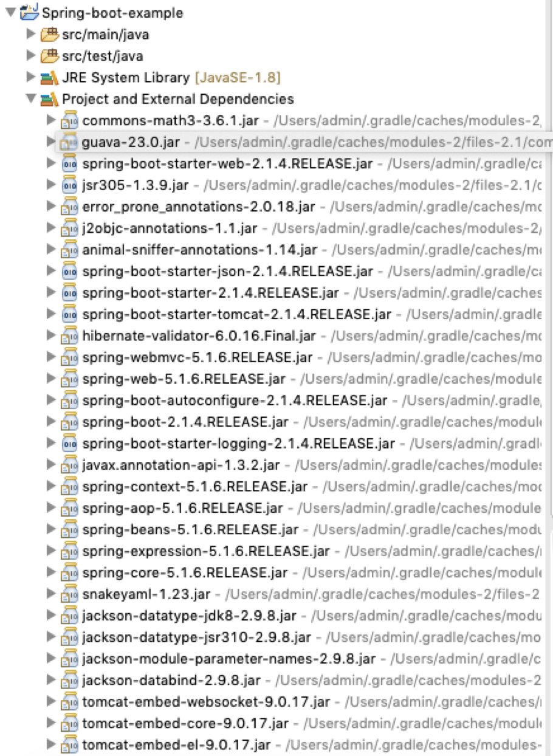Click the snakeyaml-1.23.jar archive icon
The width and height of the screenshot is (553, 756).
pos(69,594)
